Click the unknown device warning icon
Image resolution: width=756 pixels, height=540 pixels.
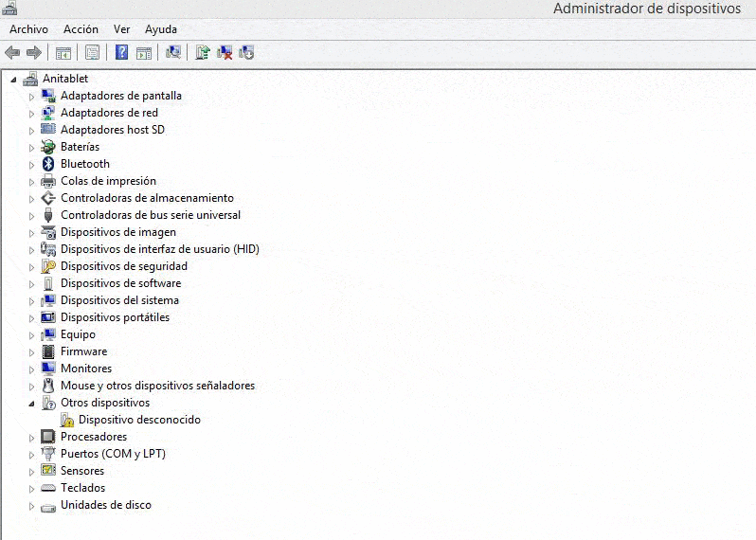tap(67, 420)
